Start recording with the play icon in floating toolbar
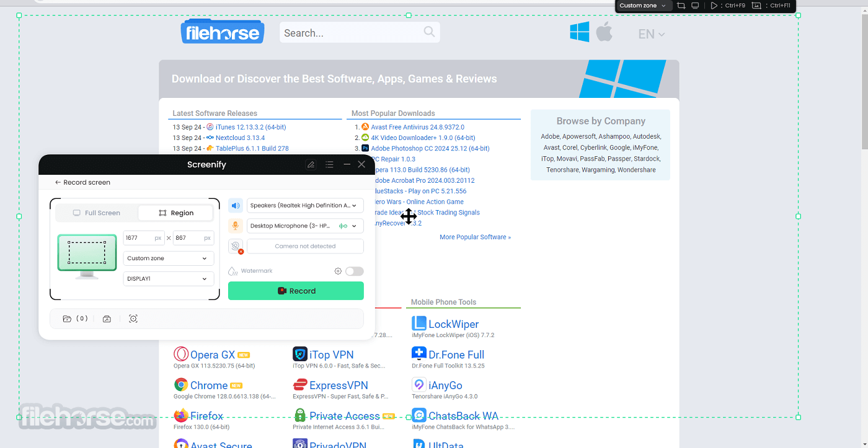868x448 pixels. (x=714, y=6)
